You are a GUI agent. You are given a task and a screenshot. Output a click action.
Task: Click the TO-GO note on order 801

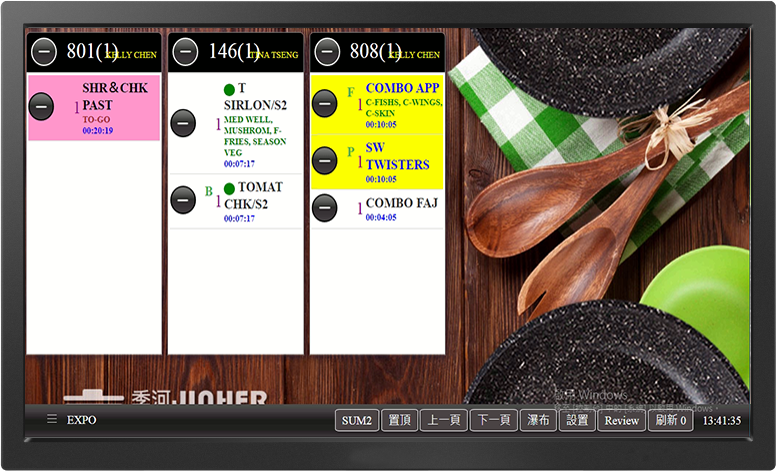click(x=96, y=120)
